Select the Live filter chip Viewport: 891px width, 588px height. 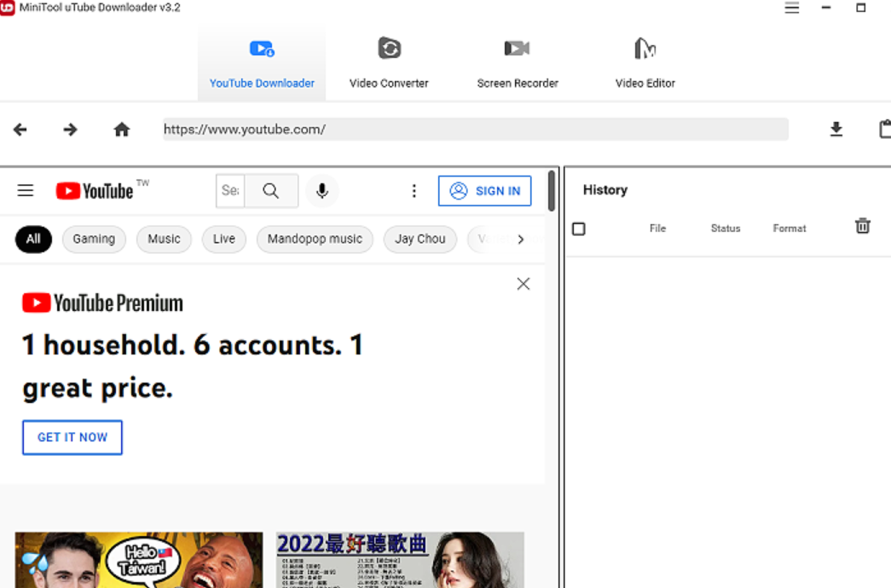224,239
